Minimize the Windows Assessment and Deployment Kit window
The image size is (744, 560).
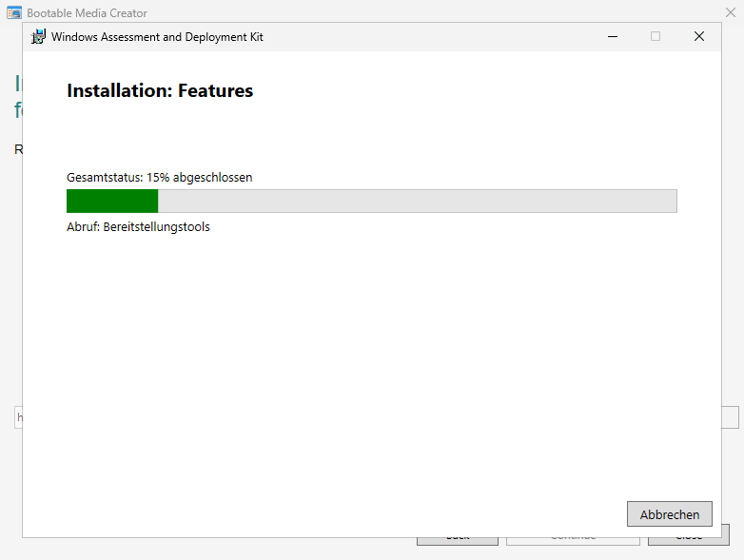point(613,36)
